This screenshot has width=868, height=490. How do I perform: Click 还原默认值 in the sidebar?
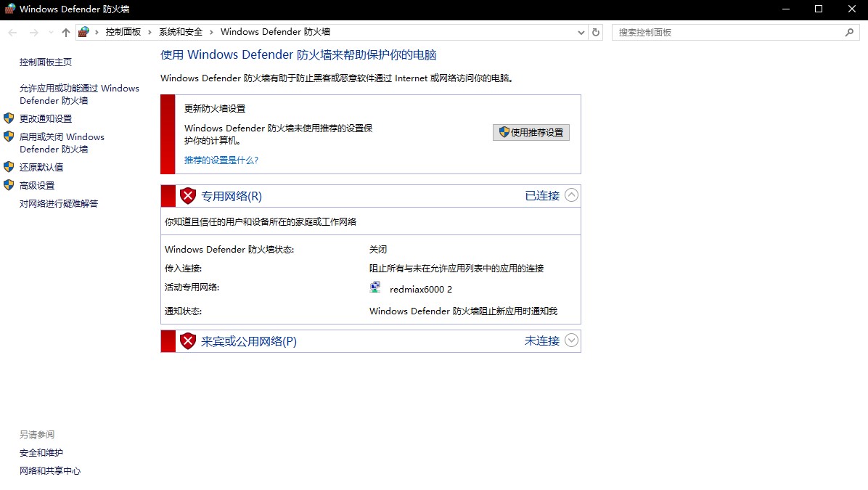click(41, 167)
